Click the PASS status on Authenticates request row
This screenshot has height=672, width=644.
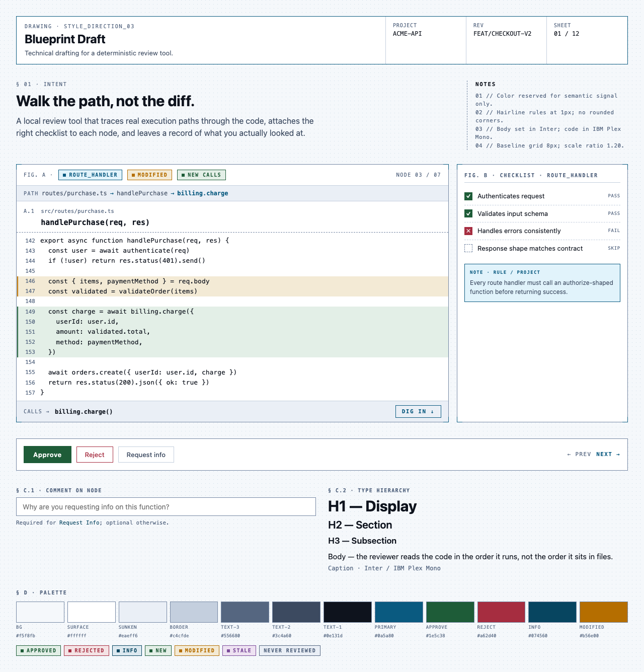[614, 196]
